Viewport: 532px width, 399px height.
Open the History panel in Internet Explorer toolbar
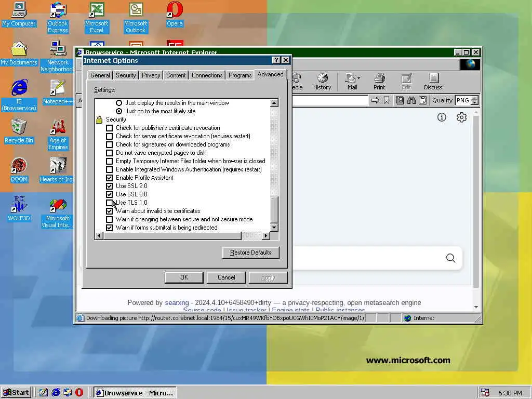(322, 82)
